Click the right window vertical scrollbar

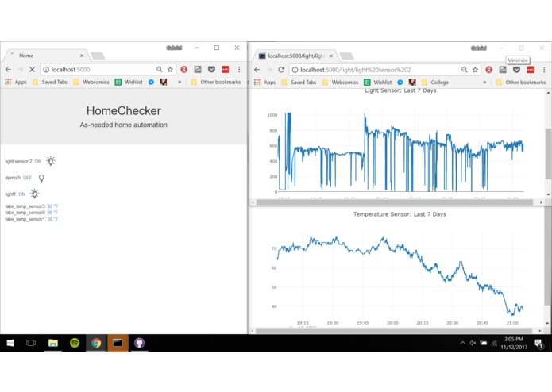point(548,154)
